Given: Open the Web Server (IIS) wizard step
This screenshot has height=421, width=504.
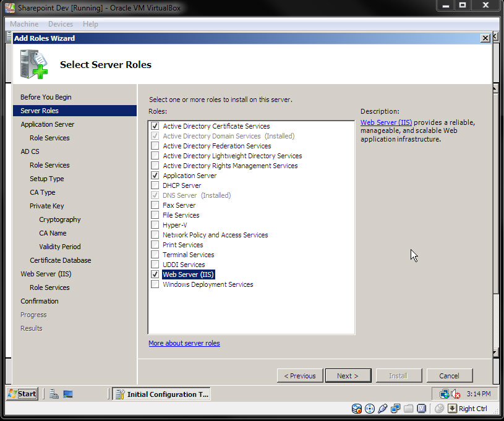Looking at the screenshot, I should pos(46,274).
